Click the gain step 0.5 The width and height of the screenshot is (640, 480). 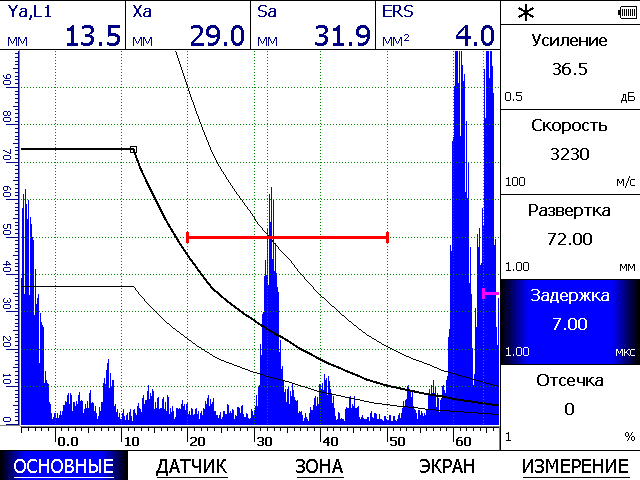513,97
